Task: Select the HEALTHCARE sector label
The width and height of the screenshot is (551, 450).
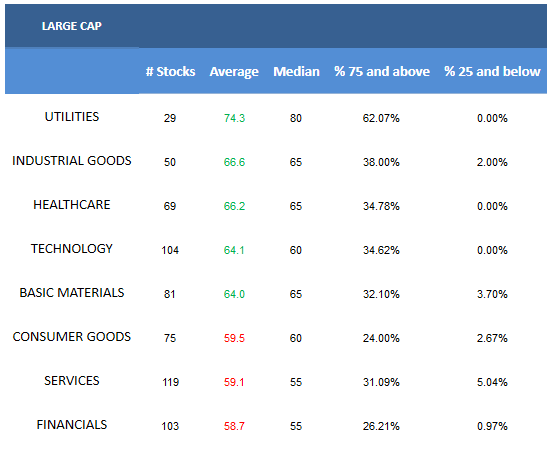Action: pos(72,205)
